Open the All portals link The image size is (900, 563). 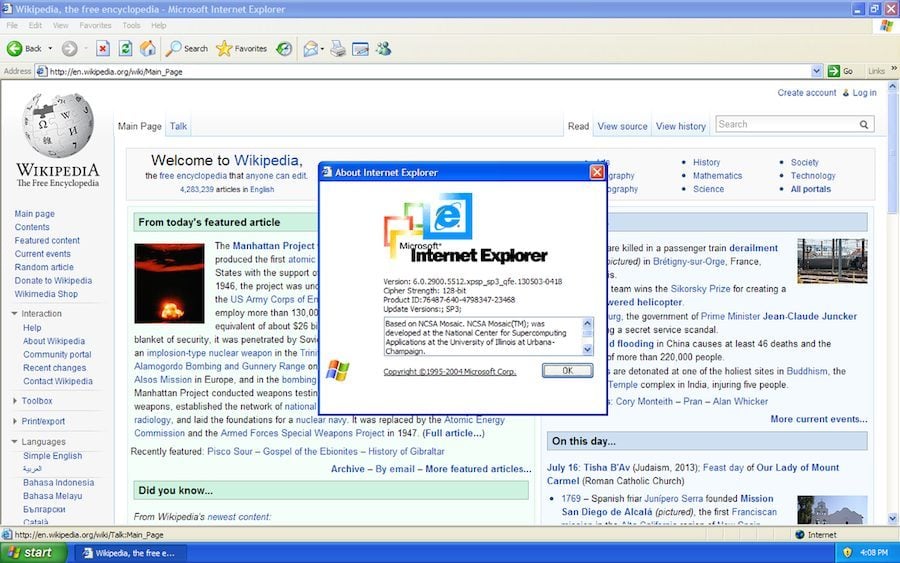(810, 189)
